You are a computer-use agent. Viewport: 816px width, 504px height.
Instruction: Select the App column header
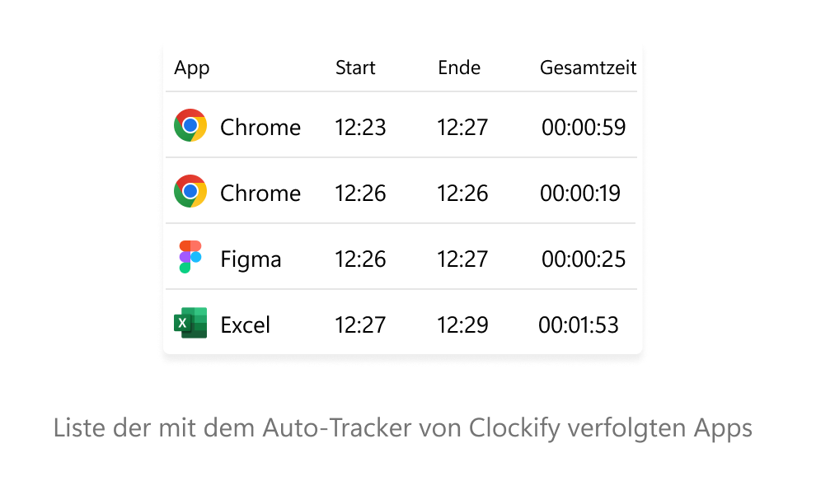click(191, 68)
